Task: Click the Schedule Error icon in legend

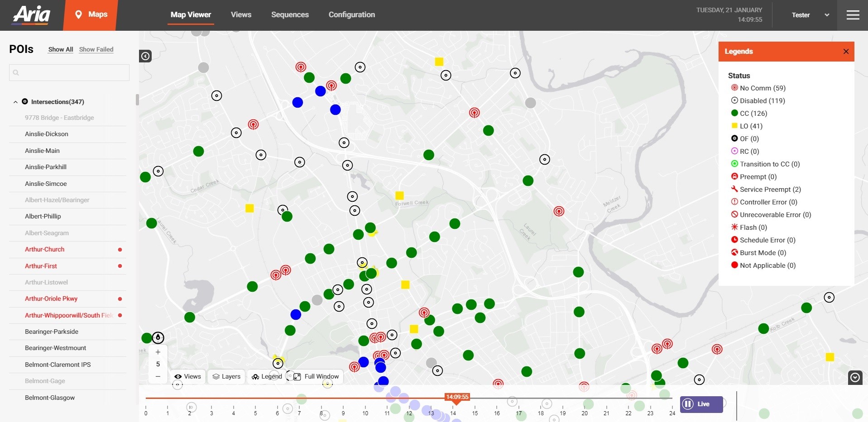Action: 734,240
